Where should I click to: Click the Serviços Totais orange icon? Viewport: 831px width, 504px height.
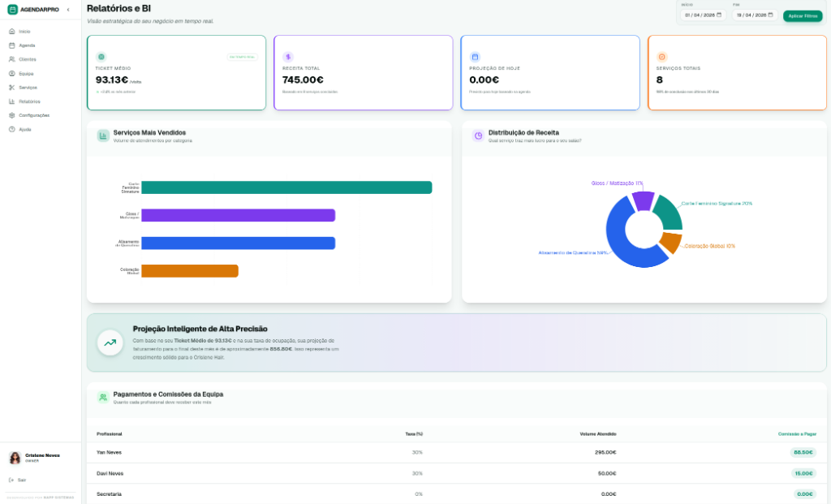click(x=662, y=57)
